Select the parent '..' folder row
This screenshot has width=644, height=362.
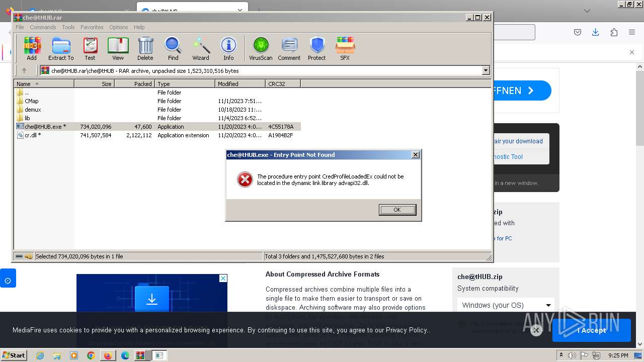(x=157, y=93)
